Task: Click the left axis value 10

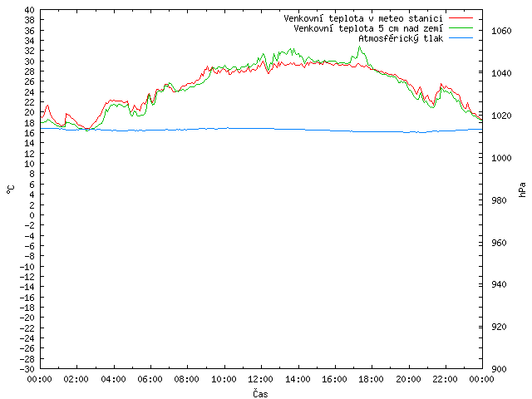Action: (x=30, y=164)
